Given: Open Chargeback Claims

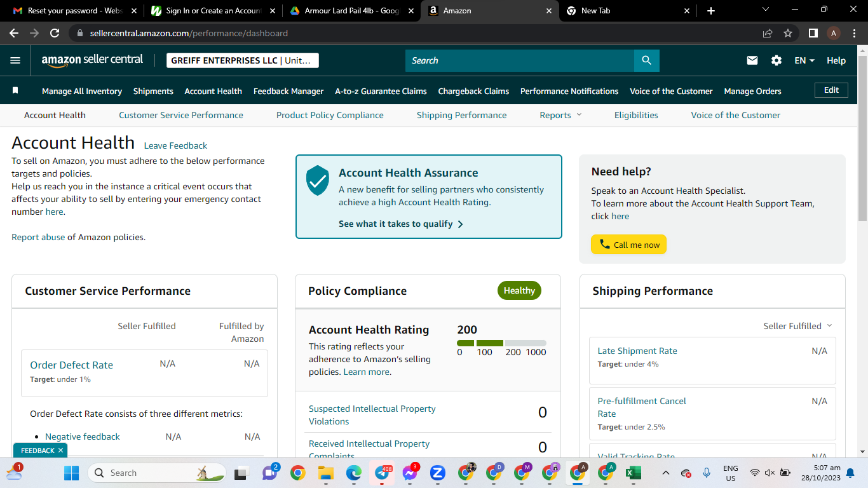Looking at the screenshot, I should click(x=473, y=91).
